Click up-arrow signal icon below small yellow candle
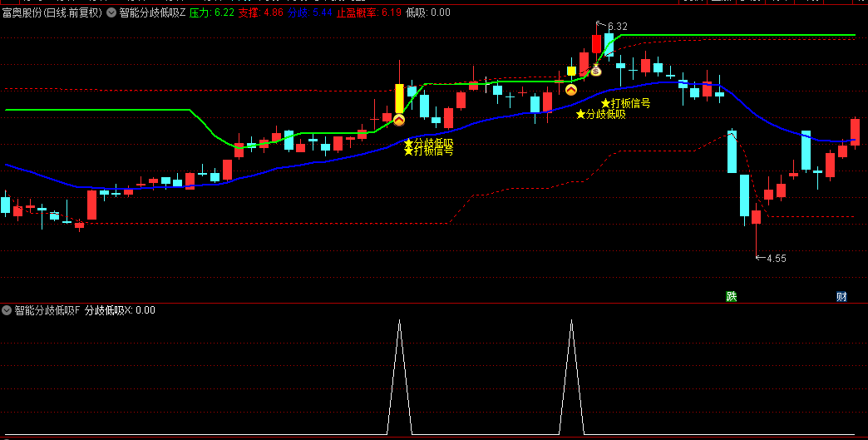868x440 pixels. coord(570,90)
